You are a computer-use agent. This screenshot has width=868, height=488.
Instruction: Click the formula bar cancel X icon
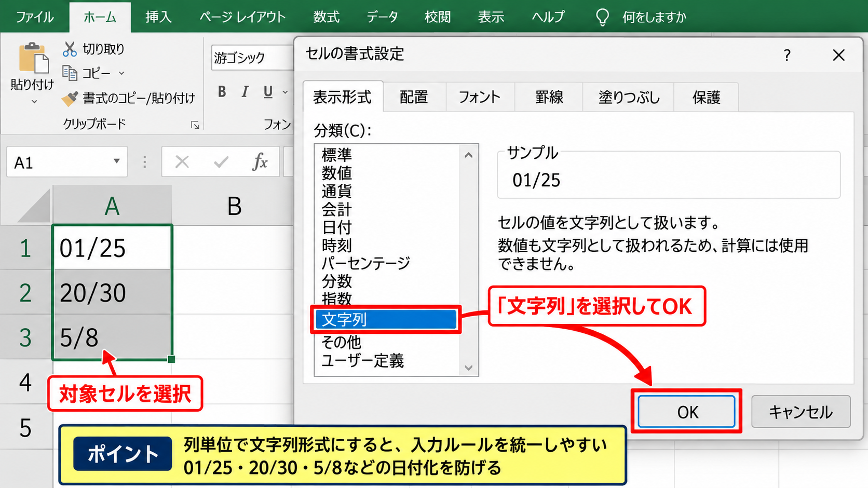click(182, 162)
